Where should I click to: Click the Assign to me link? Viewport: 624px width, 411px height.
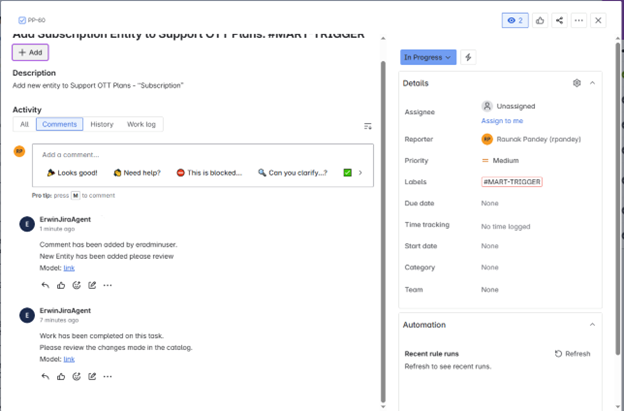(x=502, y=121)
